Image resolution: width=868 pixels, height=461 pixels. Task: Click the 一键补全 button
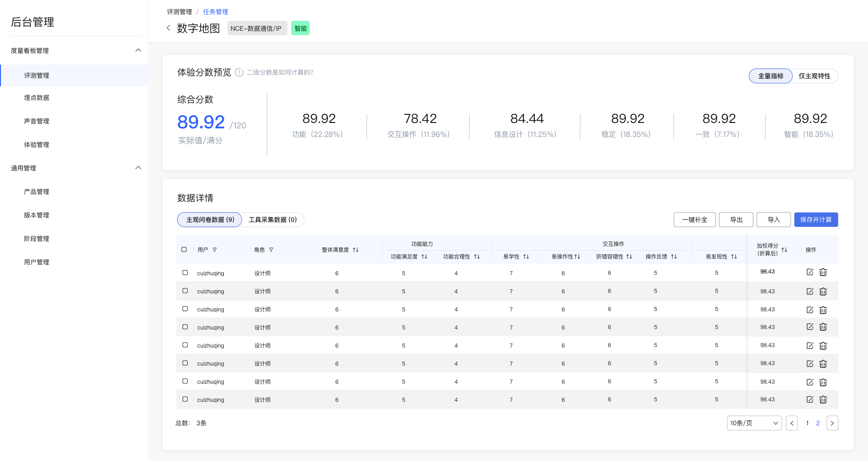[695, 220]
